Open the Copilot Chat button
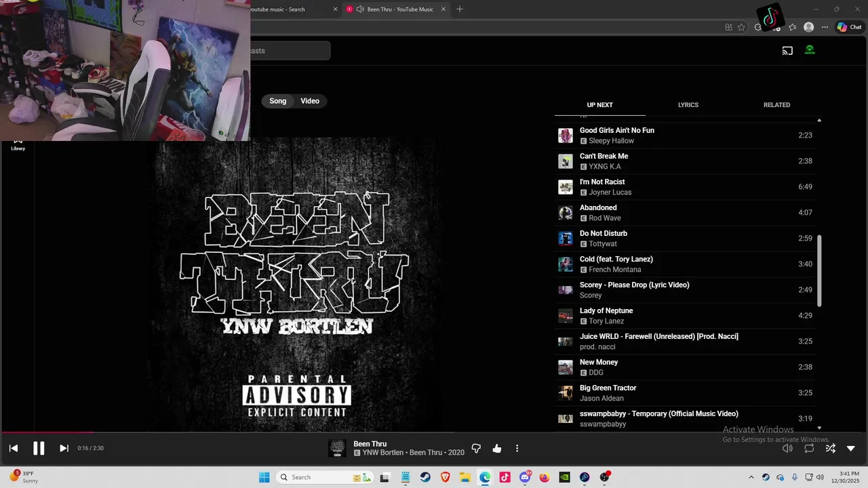The width and height of the screenshot is (868, 488). pos(849,27)
